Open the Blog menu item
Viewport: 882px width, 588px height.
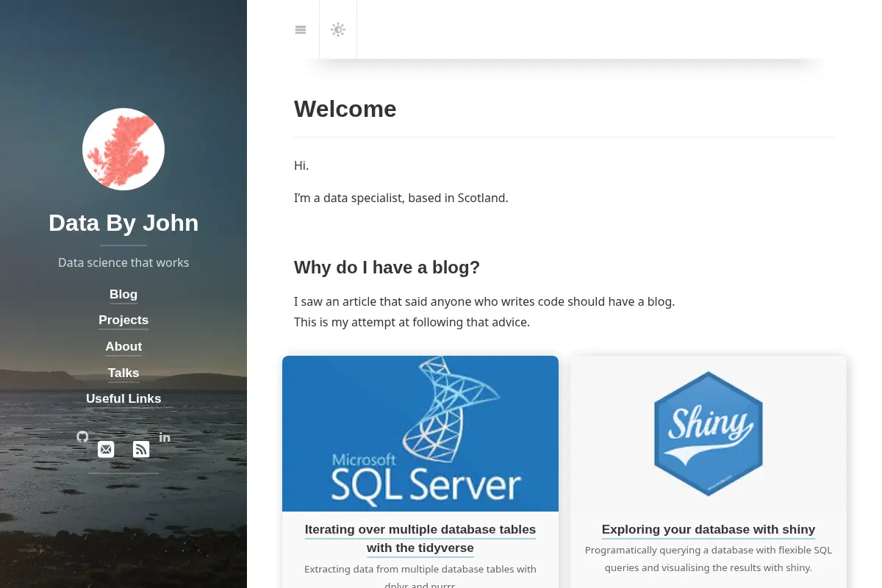(123, 294)
